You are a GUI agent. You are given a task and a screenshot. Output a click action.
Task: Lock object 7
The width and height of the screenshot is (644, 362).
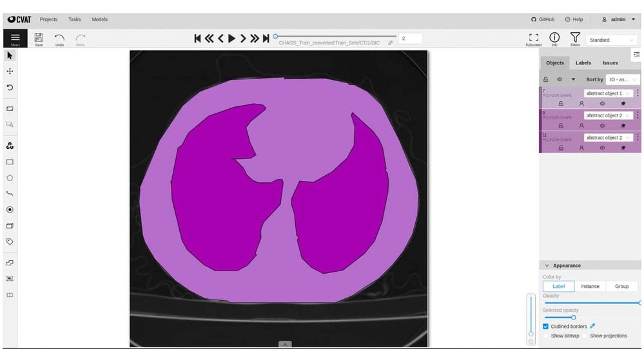point(561,104)
